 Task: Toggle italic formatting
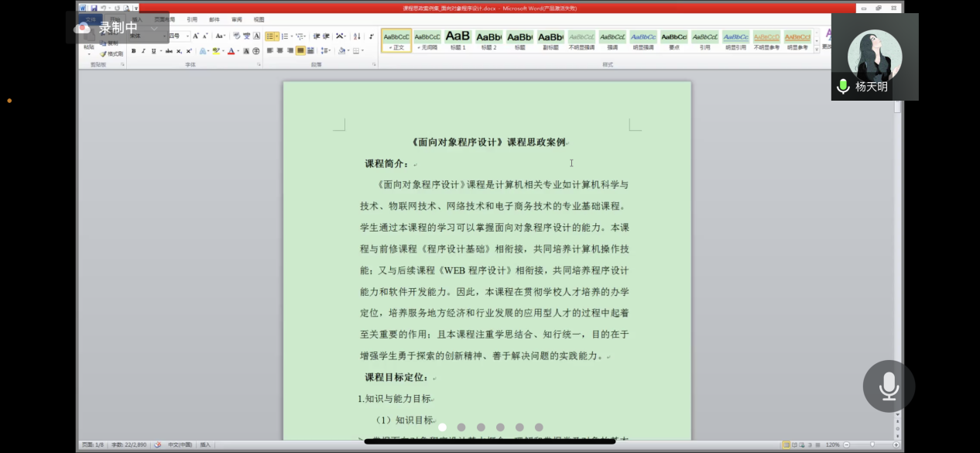pyautogui.click(x=143, y=50)
